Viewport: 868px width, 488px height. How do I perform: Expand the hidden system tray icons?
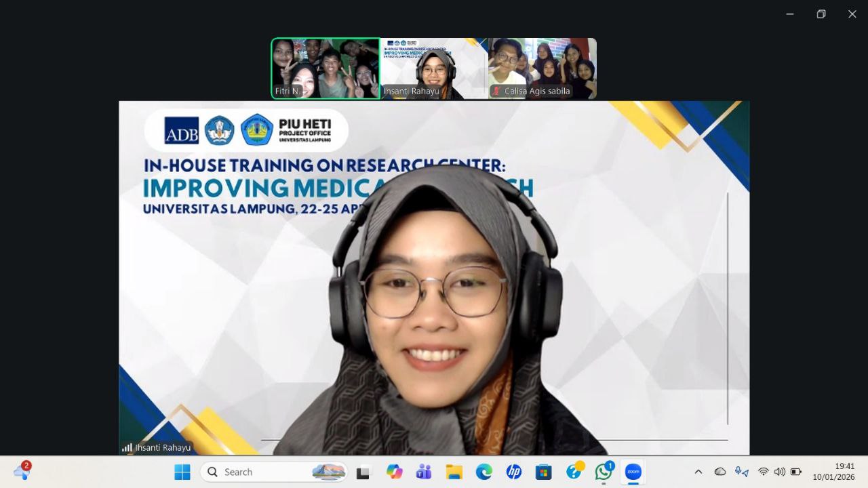pyautogui.click(x=698, y=472)
